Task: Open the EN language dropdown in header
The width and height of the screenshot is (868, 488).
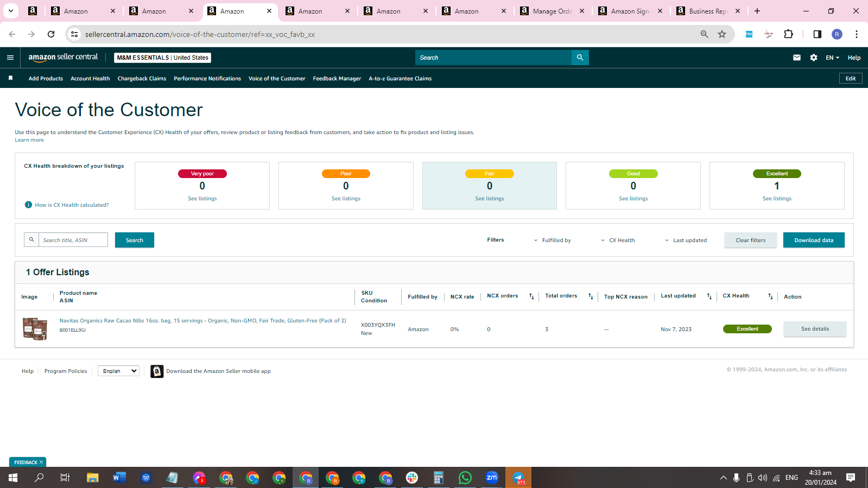Action: [x=832, y=58]
